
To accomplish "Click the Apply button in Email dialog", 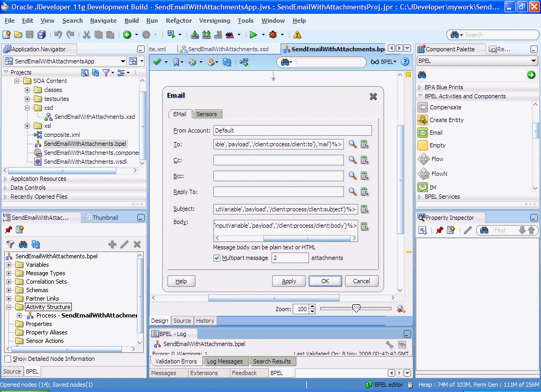I will (289, 281).
